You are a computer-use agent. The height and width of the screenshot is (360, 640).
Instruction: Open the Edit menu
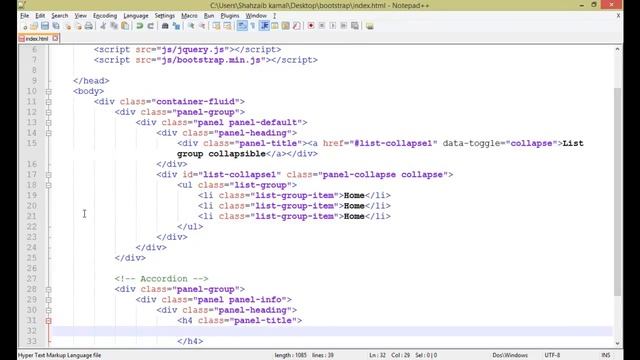point(40,16)
